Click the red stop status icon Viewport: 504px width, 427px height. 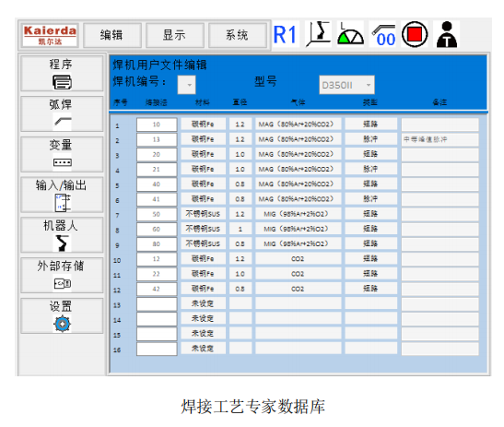(x=415, y=34)
